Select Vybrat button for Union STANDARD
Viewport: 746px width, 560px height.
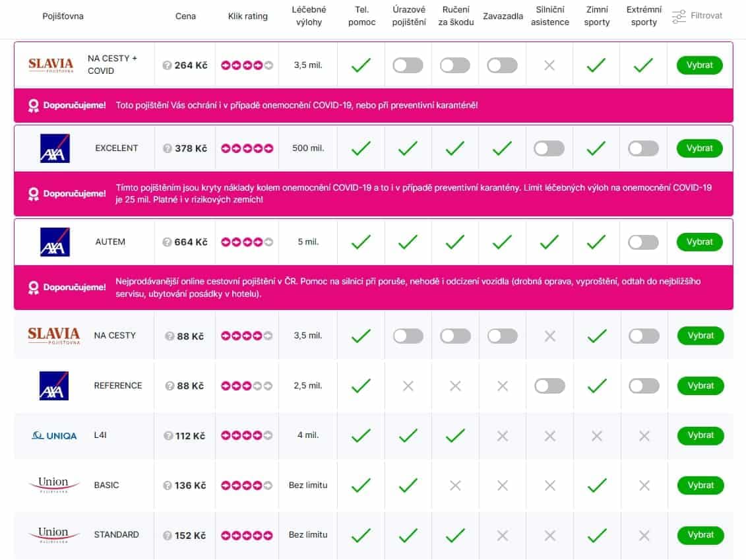(x=700, y=535)
